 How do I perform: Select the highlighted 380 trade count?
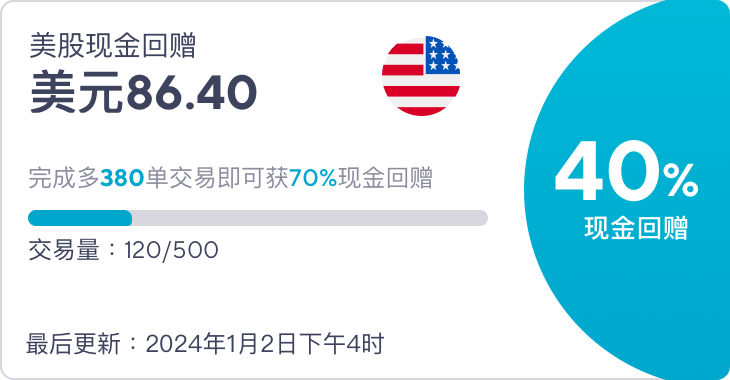[x=122, y=178]
